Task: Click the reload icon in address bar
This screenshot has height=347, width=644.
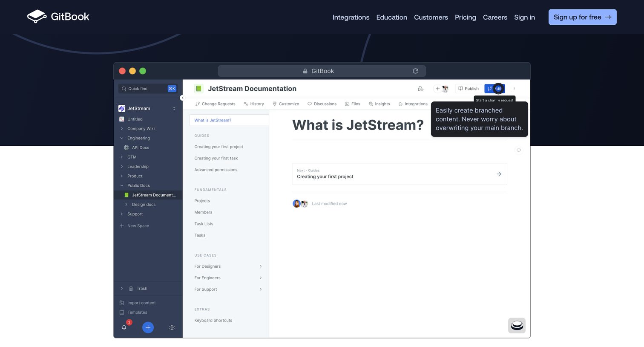Action: click(415, 71)
